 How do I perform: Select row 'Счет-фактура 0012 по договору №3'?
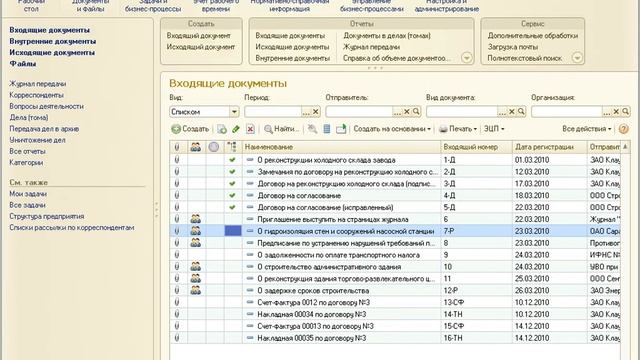point(395,302)
